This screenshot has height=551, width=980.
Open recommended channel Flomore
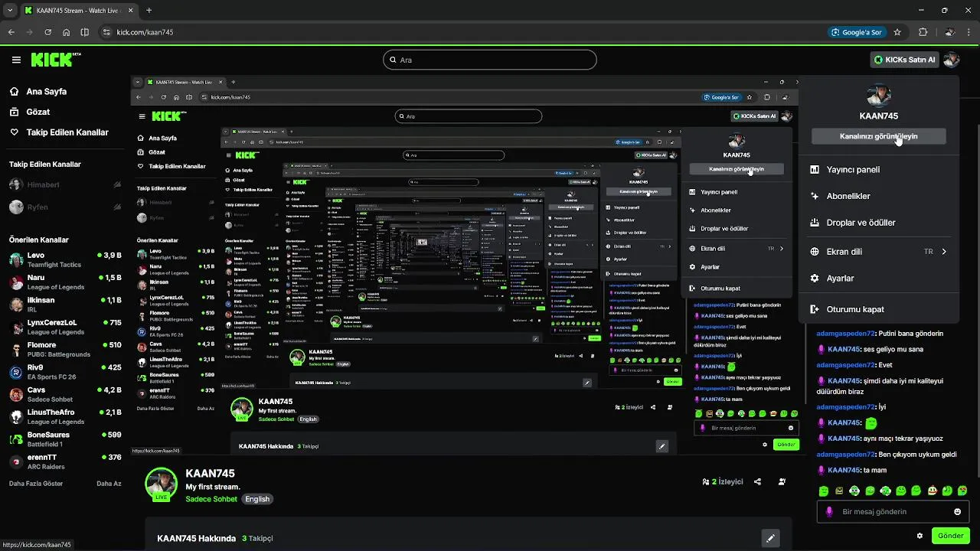pos(65,349)
